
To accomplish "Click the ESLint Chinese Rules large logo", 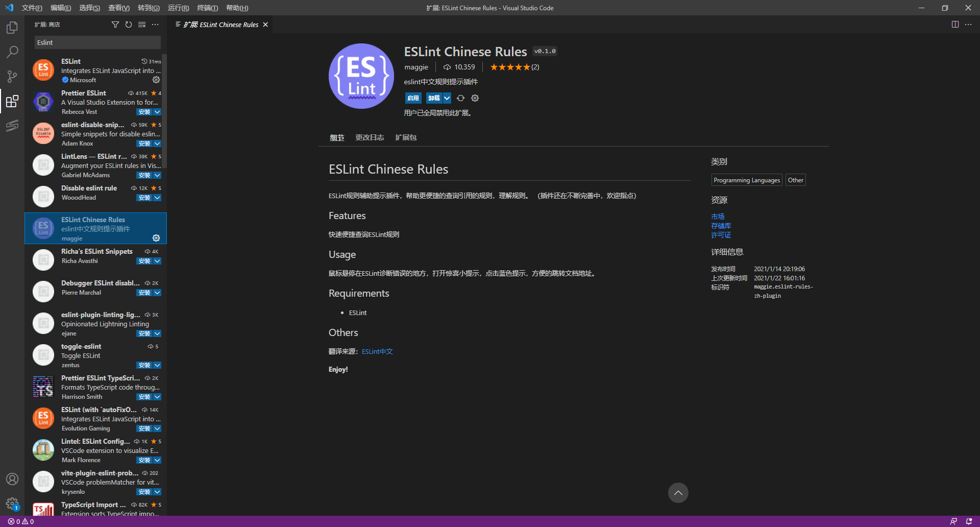I will pos(361,76).
